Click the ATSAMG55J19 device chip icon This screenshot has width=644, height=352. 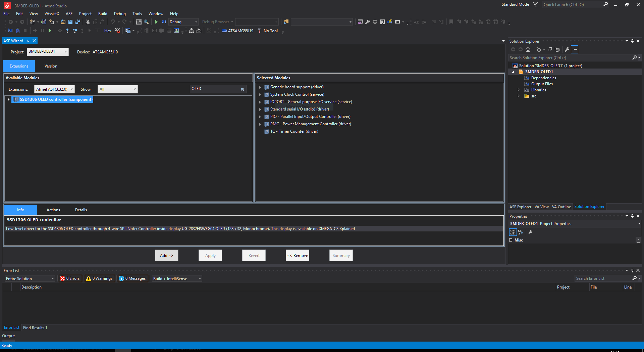coord(224,31)
